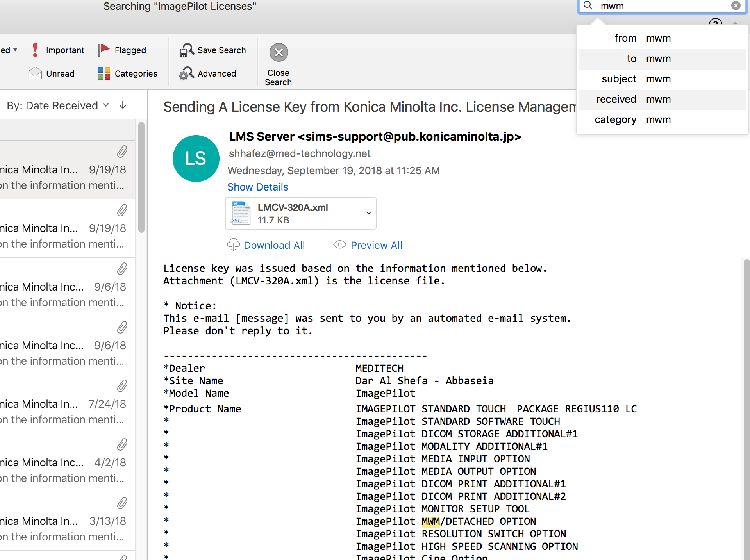Open first 9/19/18 Konica Minolta message
750x560 pixels.
(68, 170)
